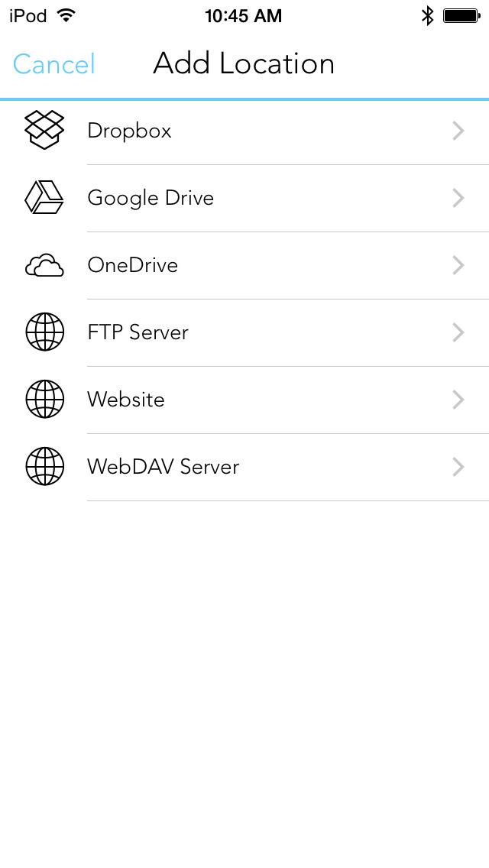
Task: Choose the Website label text
Action: click(126, 400)
